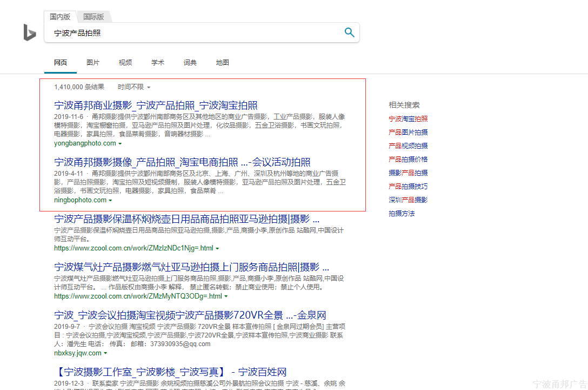This screenshot has width=588, height=390.
Task: Click the ningbophoto.com green URL
Action: 80,200
